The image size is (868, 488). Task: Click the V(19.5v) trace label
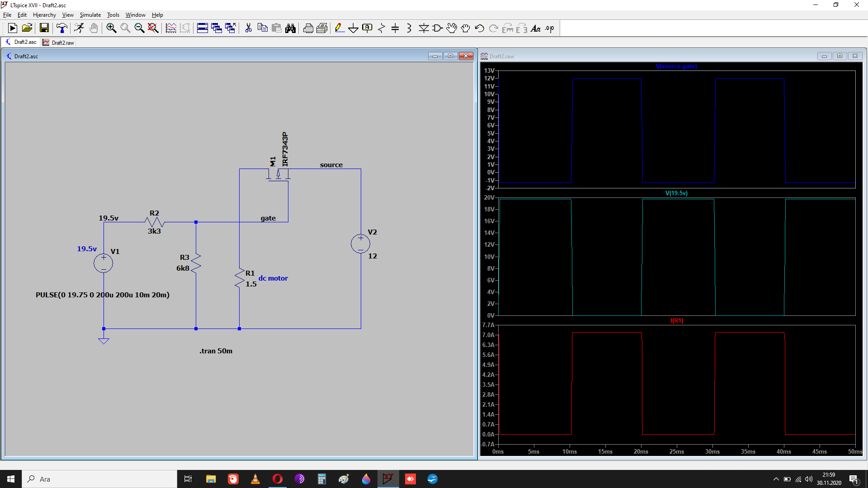pos(676,193)
